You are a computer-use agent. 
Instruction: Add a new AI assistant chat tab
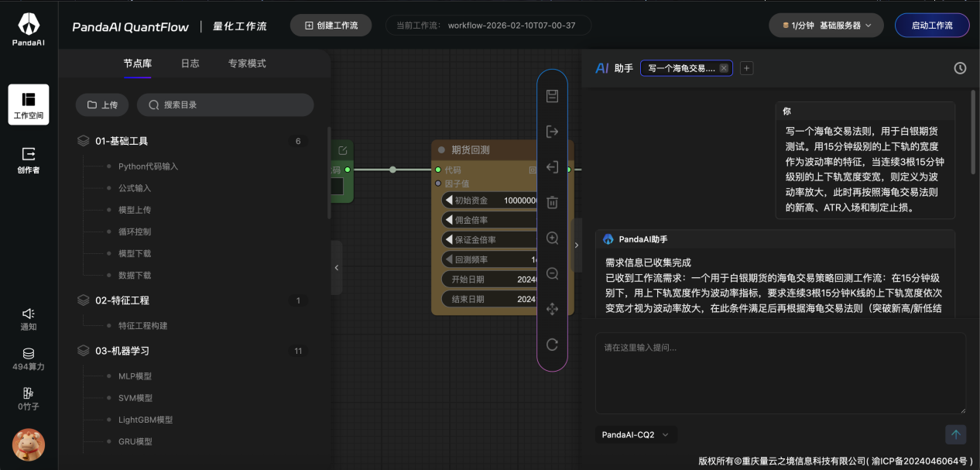click(746, 68)
